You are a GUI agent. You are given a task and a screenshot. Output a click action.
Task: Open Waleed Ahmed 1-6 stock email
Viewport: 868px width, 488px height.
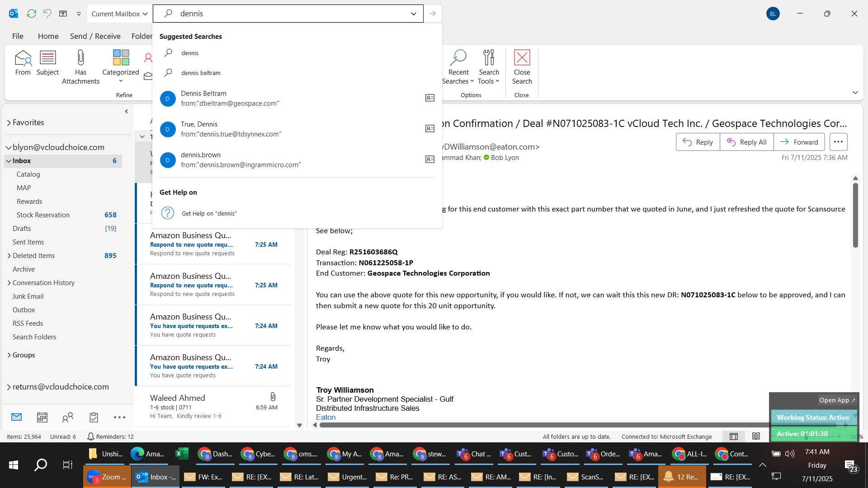click(214, 407)
